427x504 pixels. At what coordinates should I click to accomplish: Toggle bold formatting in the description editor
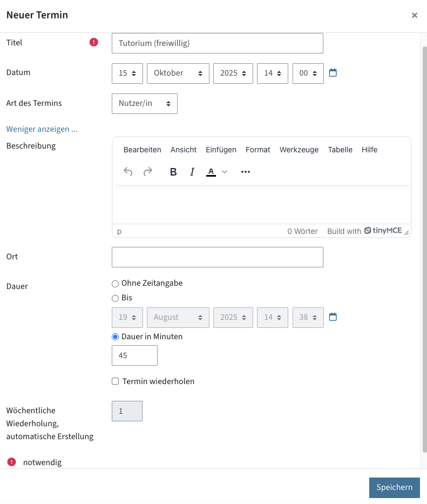tap(173, 172)
